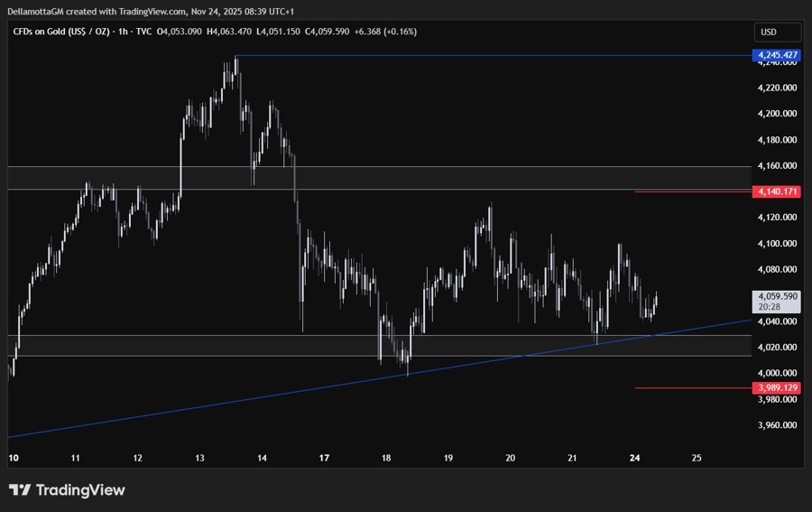Screen dimensions: 812x512
Task: Click the red line right of 4,140 zone
Action: coord(690,191)
